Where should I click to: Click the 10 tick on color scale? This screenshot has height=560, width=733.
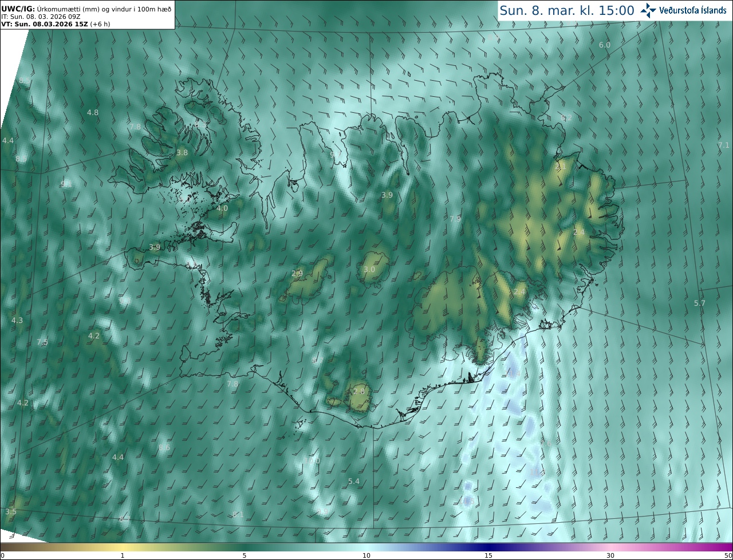point(366,555)
